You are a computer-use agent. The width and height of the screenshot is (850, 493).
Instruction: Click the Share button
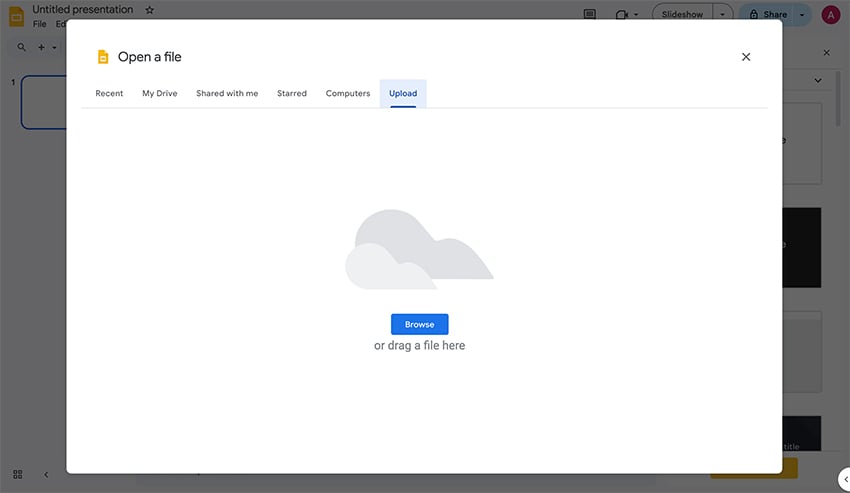768,15
